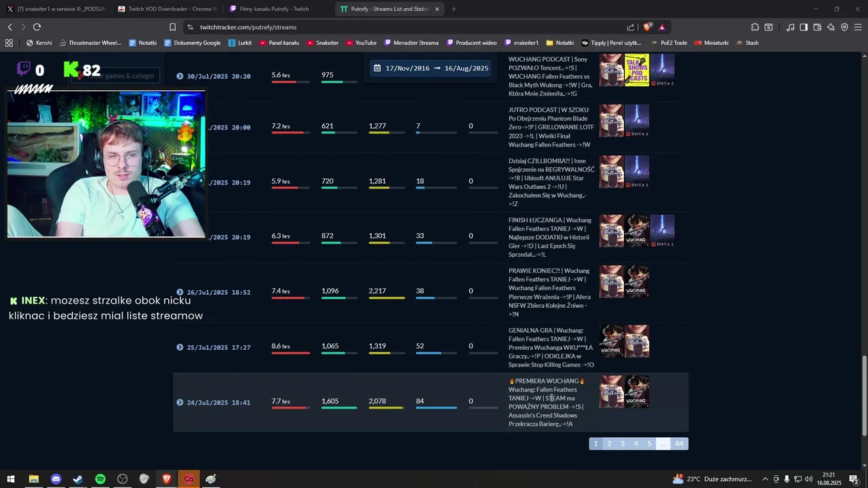Open the media control music note icon
Screen dimensions: 868x488
[x=790, y=27]
